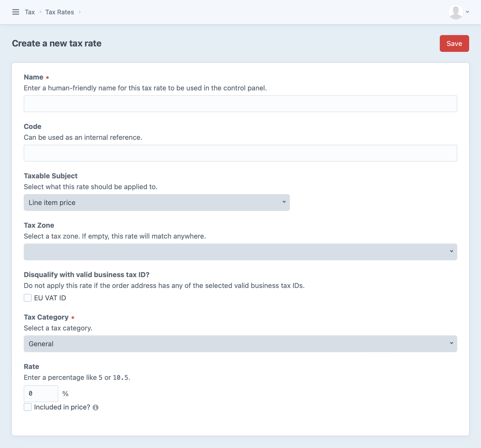Screen dimensions: 481x448
Task: Click inside the Code input field
Action: pos(240,153)
